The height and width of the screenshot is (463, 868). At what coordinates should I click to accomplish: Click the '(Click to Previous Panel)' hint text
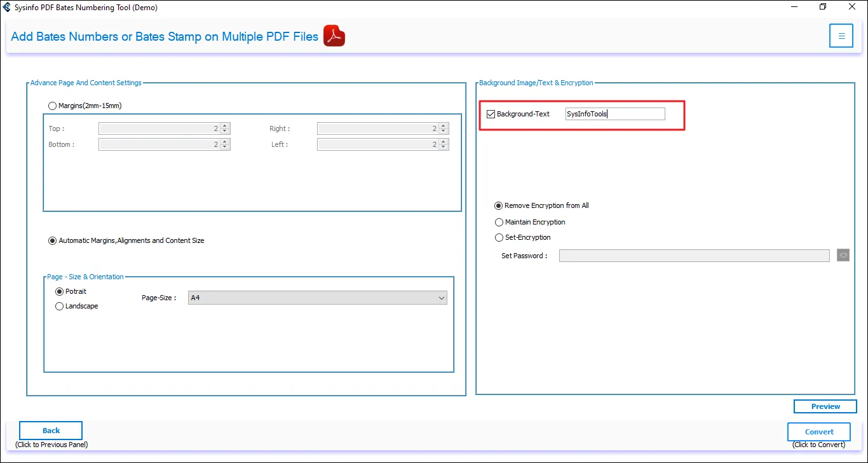click(51, 445)
